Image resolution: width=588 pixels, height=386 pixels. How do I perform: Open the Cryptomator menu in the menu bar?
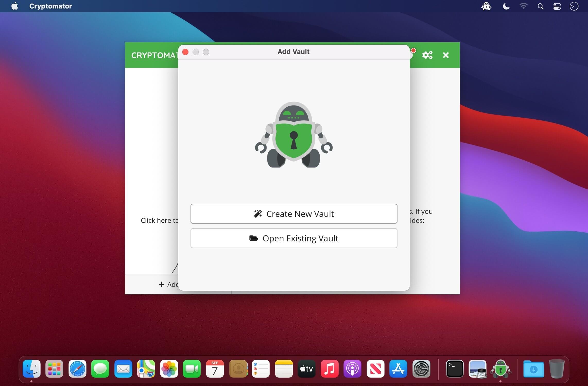click(50, 6)
